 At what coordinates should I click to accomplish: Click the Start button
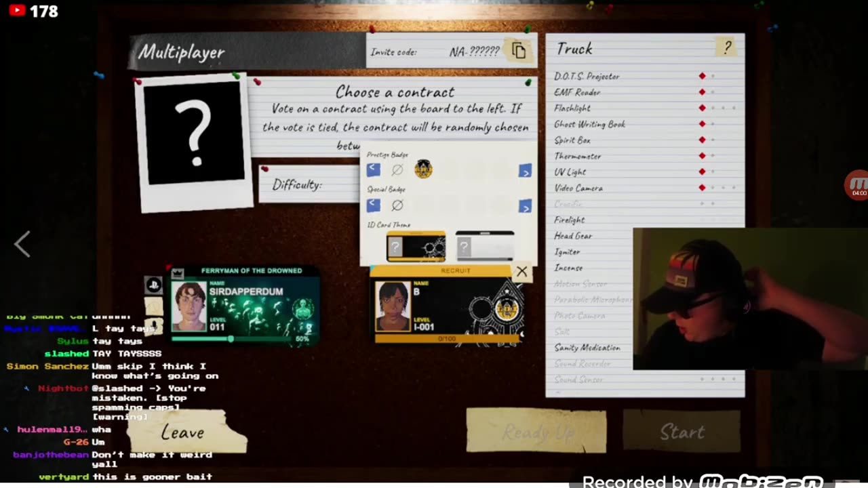point(682,431)
